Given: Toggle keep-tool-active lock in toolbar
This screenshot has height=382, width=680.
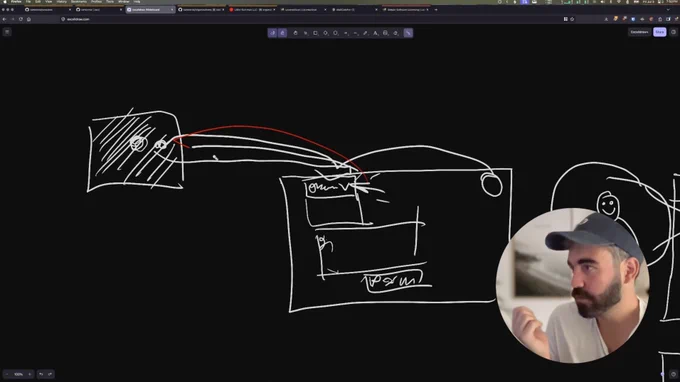Looking at the screenshot, I should coord(282,33).
